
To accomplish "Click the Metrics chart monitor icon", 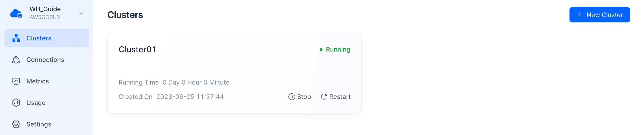I will pyautogui.click(x=16, y=81).
